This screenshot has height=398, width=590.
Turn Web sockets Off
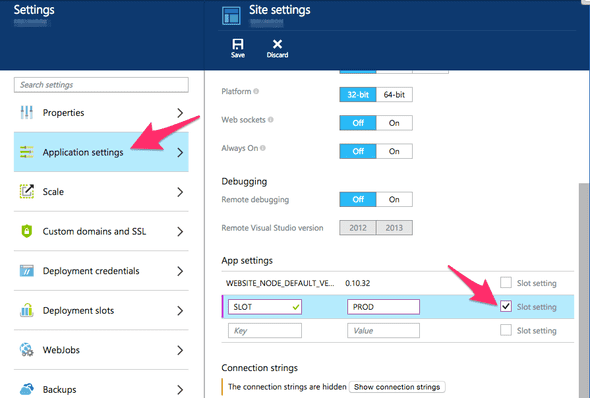point(358,123)
